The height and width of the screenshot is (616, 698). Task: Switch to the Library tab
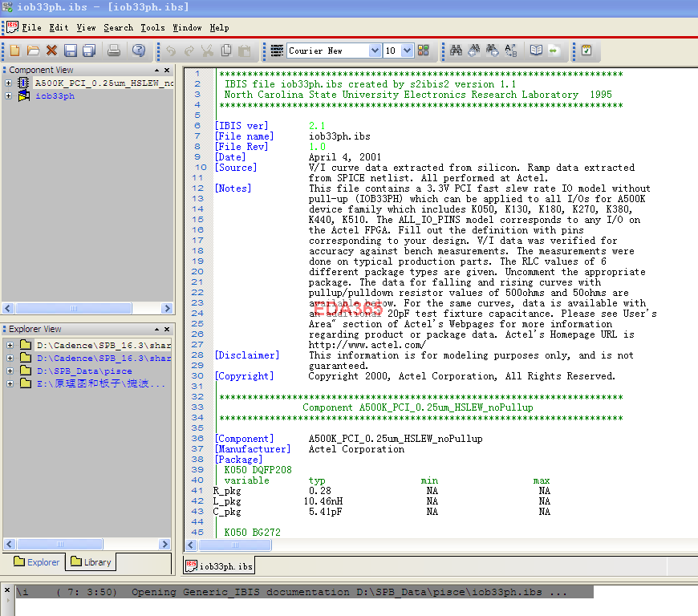pos(91,562)
